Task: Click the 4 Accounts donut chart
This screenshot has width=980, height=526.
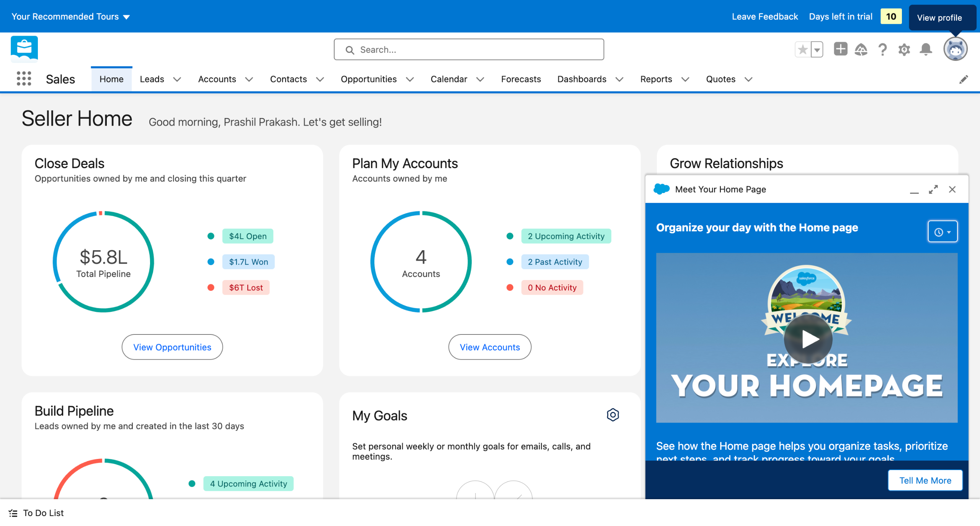Action: click(x=421, y=262)
